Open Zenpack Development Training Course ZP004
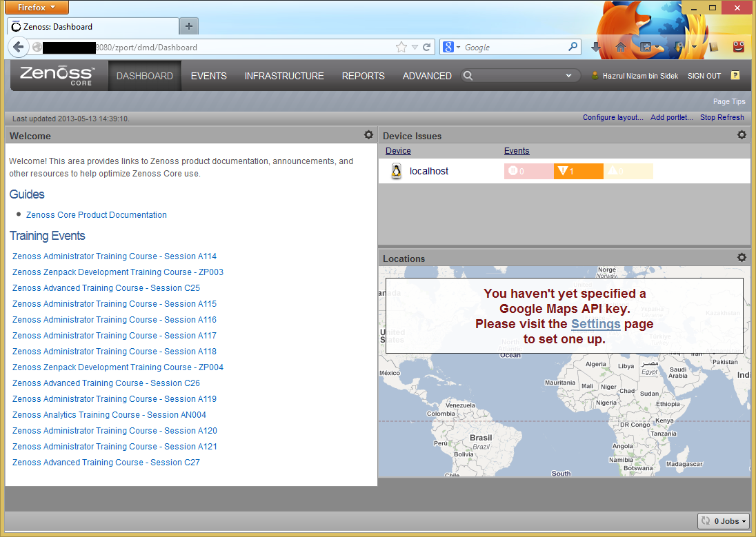 (x=118, y=367)
